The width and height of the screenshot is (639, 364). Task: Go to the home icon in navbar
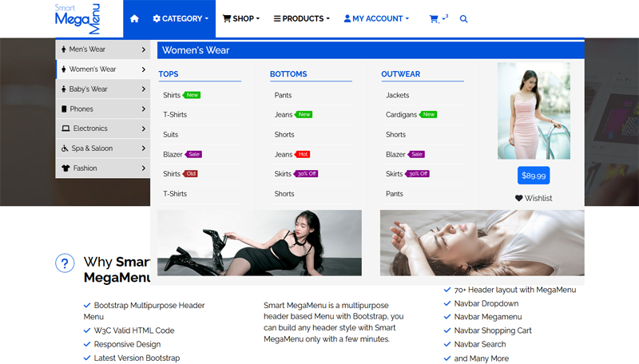[x=134, y=18]
